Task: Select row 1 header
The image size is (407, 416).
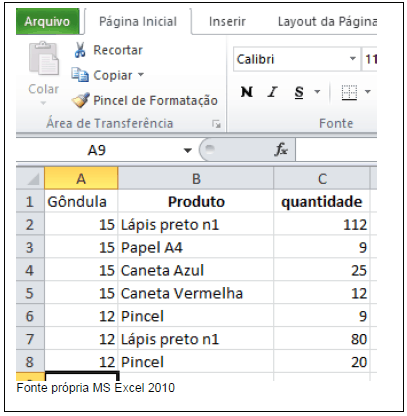Action: pos(30,202)
